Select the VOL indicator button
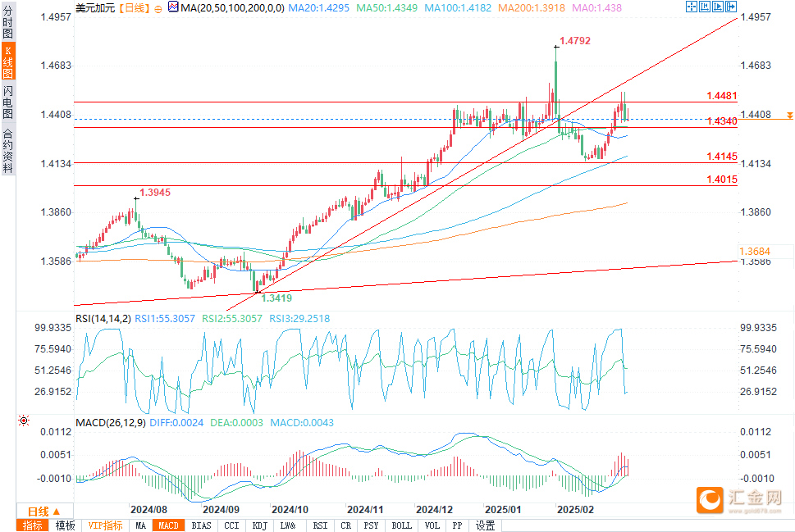 point(432,525)
